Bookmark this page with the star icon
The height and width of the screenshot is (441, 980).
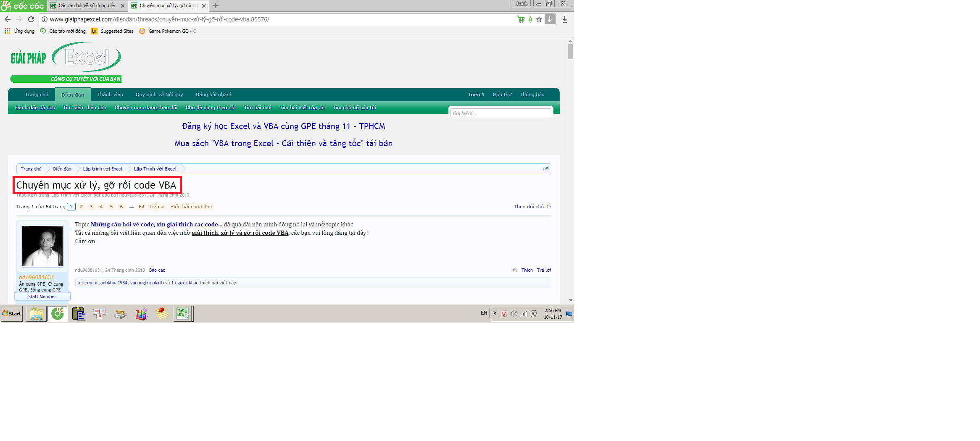[x=539, y=19]
